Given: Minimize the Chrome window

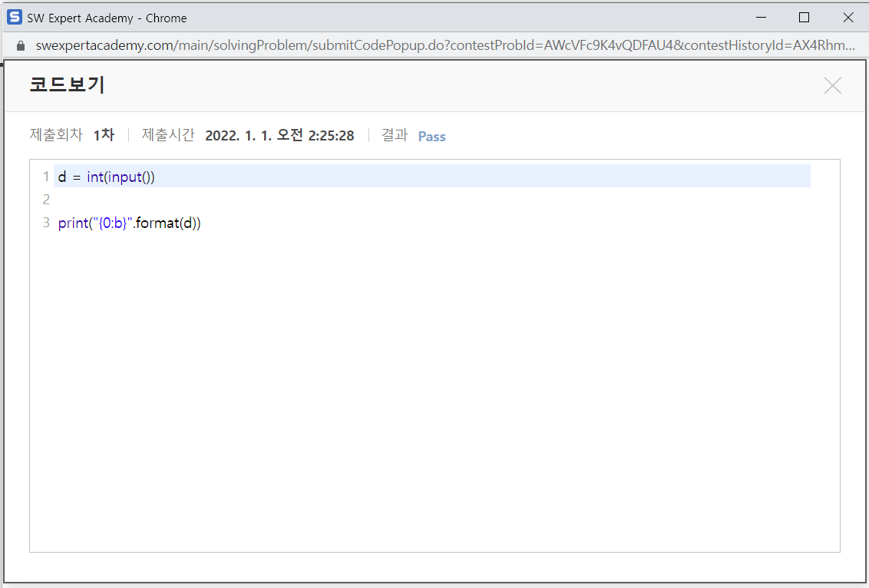Looking at the screenshot, I should tap(761, 18).
